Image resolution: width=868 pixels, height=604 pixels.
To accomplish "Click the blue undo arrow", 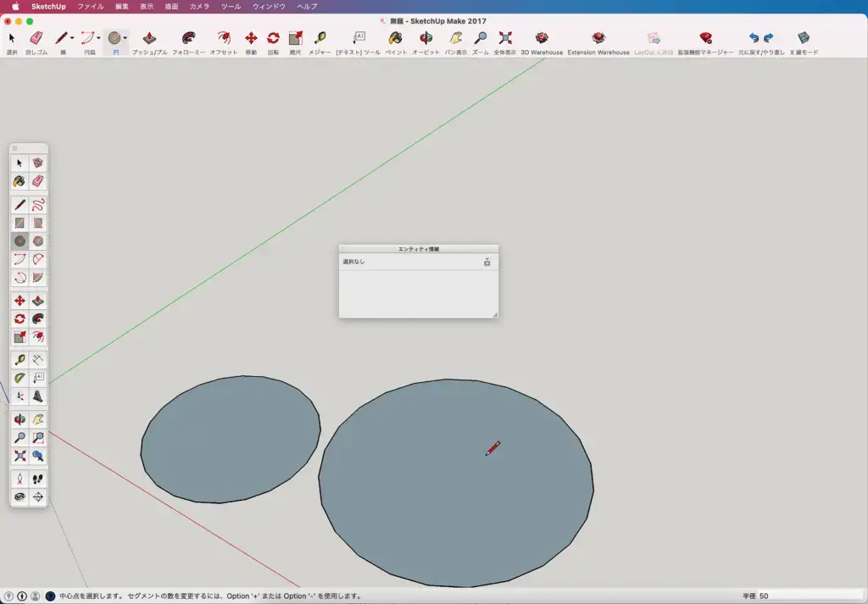I will [x=754, y=37].
